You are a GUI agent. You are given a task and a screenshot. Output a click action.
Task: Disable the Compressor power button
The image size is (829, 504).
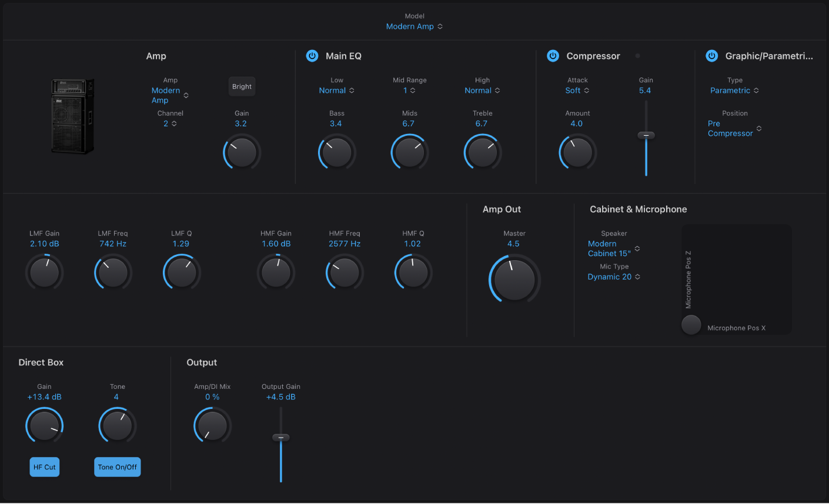pos(553,56)
